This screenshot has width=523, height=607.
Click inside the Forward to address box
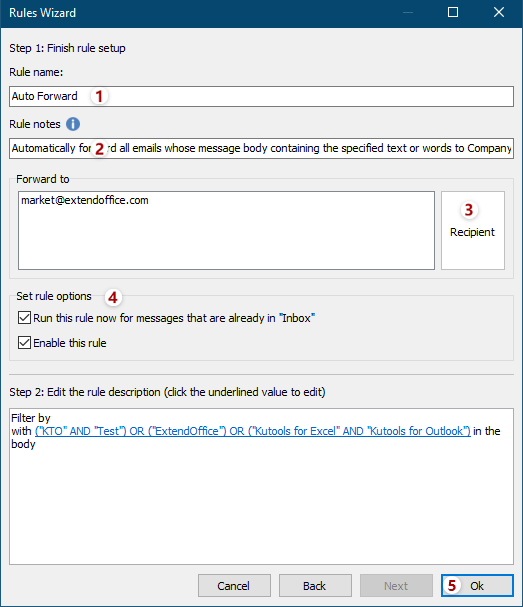(226, 230)
